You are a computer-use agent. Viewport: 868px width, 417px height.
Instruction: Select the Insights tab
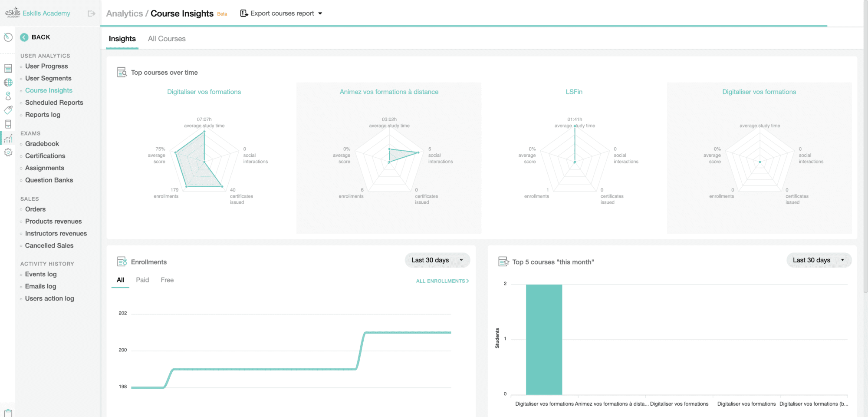click(122, 39)
